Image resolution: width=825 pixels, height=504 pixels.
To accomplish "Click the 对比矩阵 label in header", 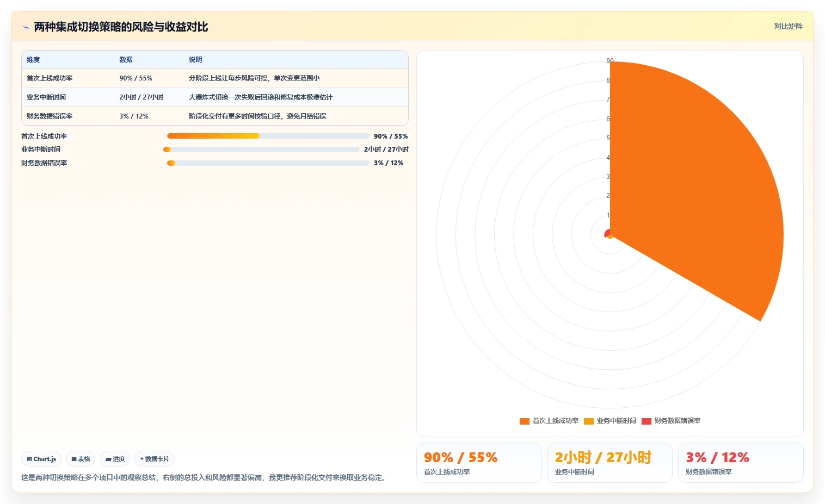I will [788, 26].
